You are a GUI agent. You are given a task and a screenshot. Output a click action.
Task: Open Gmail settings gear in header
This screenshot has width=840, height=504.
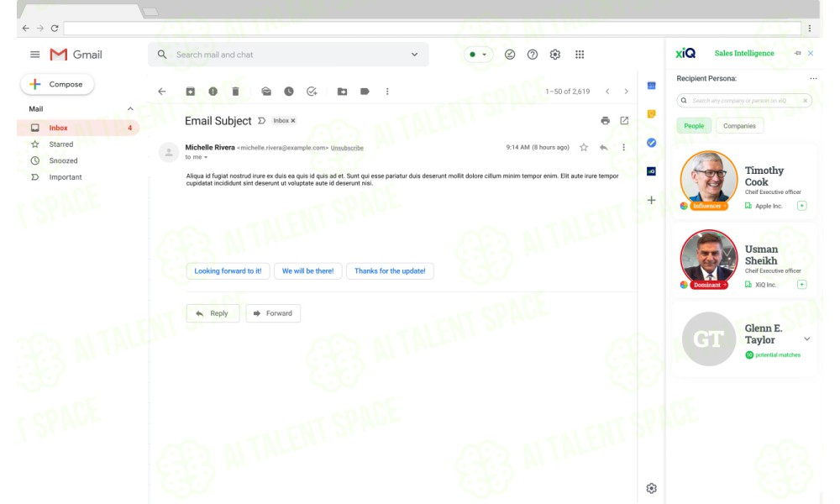(555, 55)
